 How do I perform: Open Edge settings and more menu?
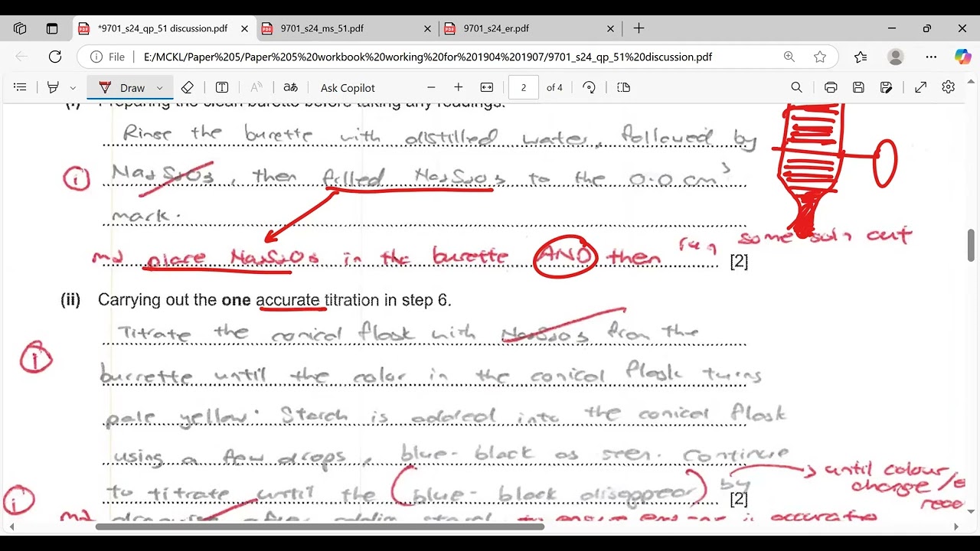pyautogui.click(x=931, y=57)
